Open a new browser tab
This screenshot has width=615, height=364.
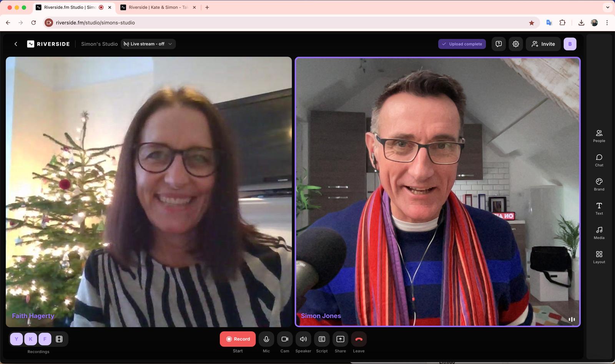point(207,7)
